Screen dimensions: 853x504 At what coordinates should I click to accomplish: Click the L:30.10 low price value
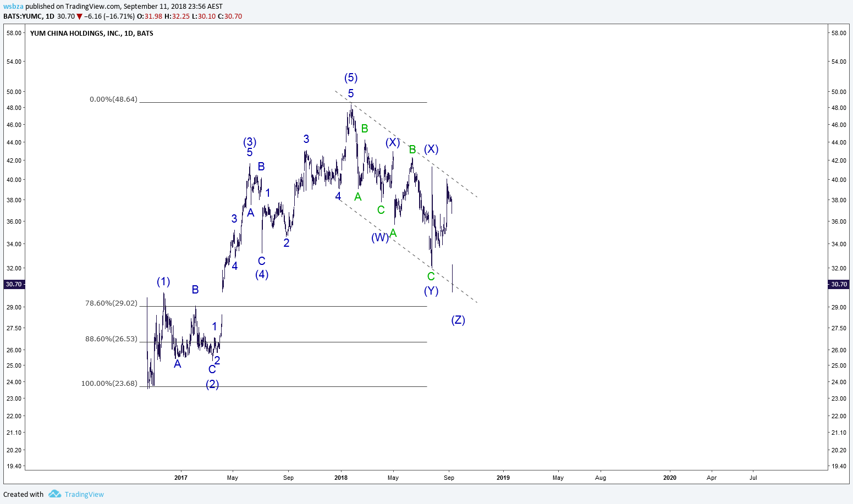click(203, 16)
